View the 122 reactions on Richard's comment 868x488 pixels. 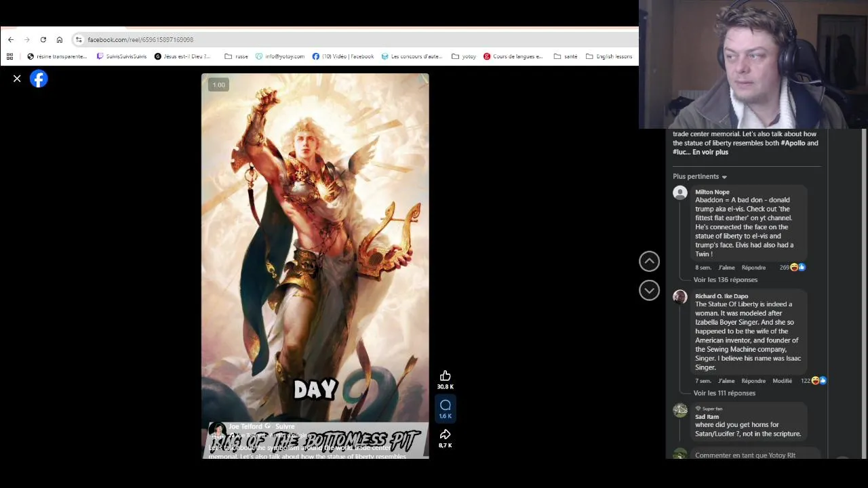point(813,381)
